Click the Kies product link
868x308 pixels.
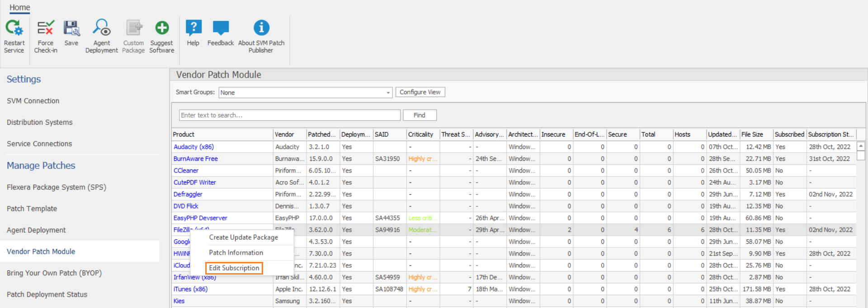179,301
